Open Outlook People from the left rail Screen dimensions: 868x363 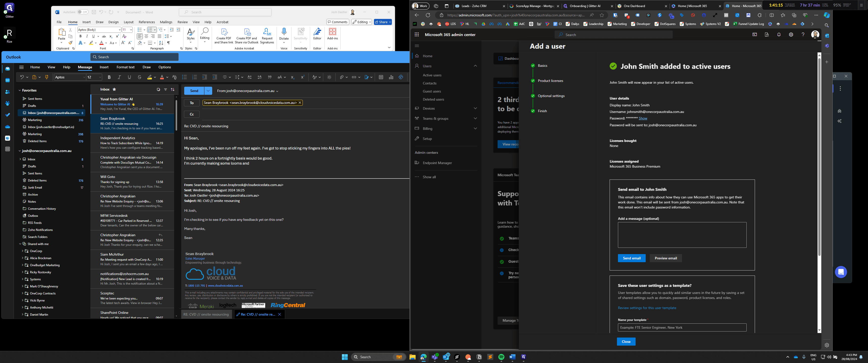pyautogui.click(x=7, y=92)
